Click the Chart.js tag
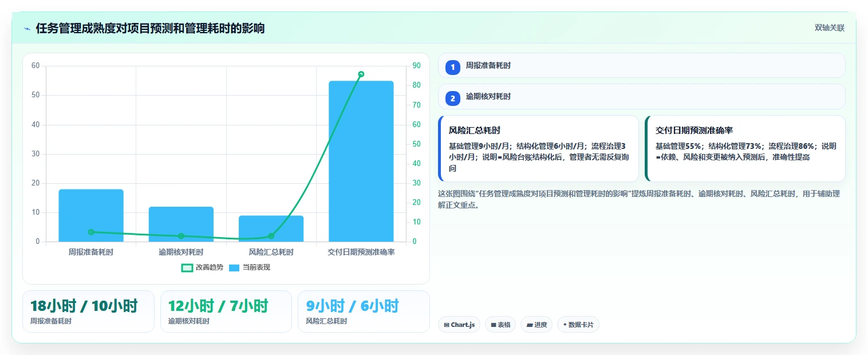868x355 pixels. click(x=459, y=325)
